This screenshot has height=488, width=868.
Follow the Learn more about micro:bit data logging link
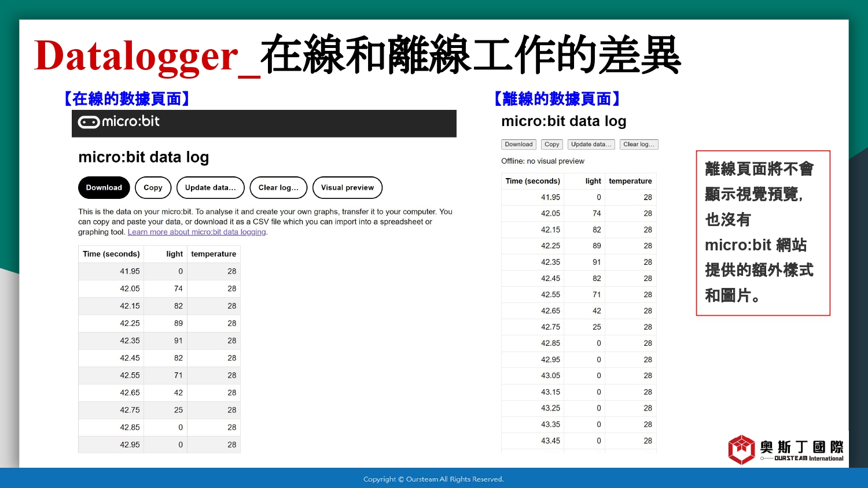point(197,232)
